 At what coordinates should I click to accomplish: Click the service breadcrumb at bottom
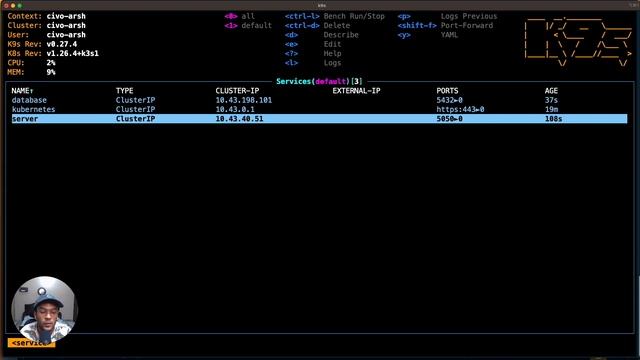31,343
